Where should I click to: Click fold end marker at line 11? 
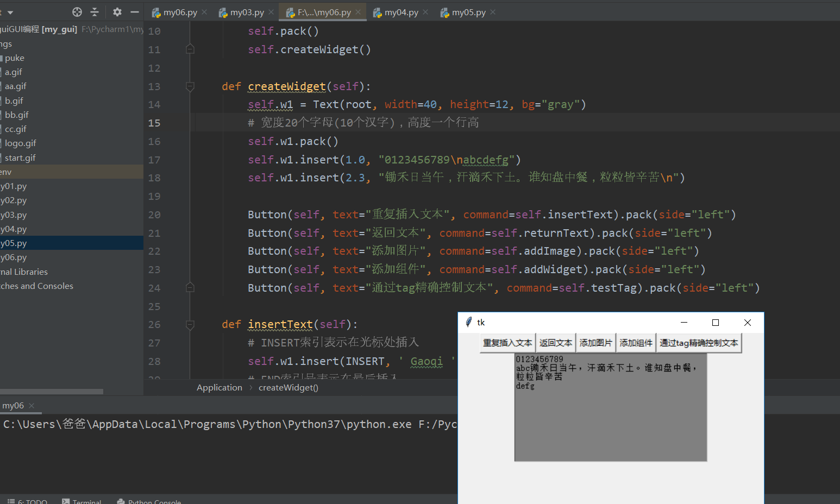click(x=190, y=49)
